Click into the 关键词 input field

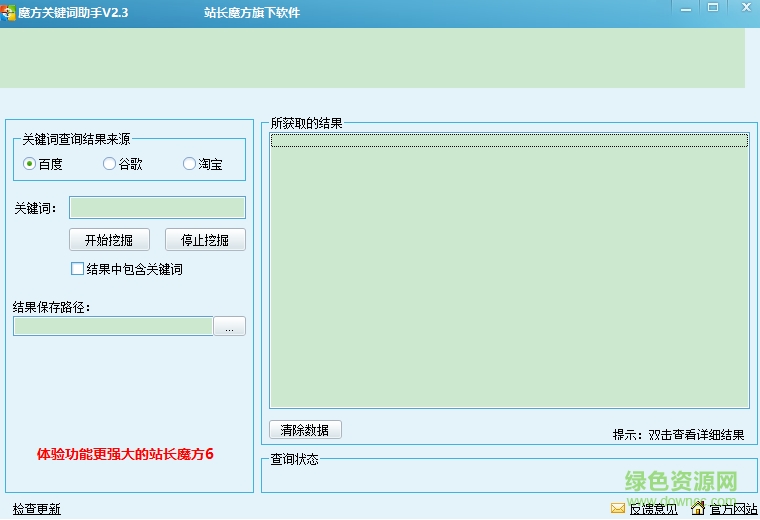tap(157, 208)
